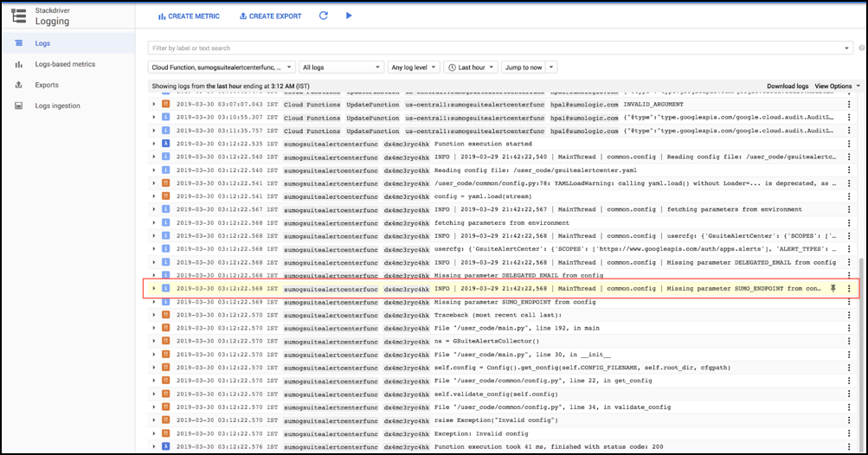The height and width of the screenshot is (455, 868).
Task: Open Logs-based metrics in sidebar
Action: [x=66, y=64]
